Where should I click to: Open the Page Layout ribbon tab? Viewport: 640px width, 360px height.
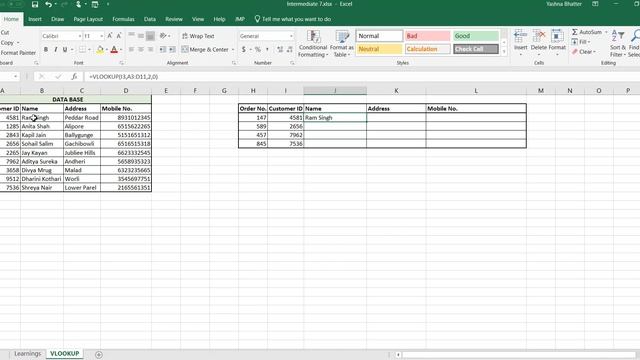click(x=88, y=19)
